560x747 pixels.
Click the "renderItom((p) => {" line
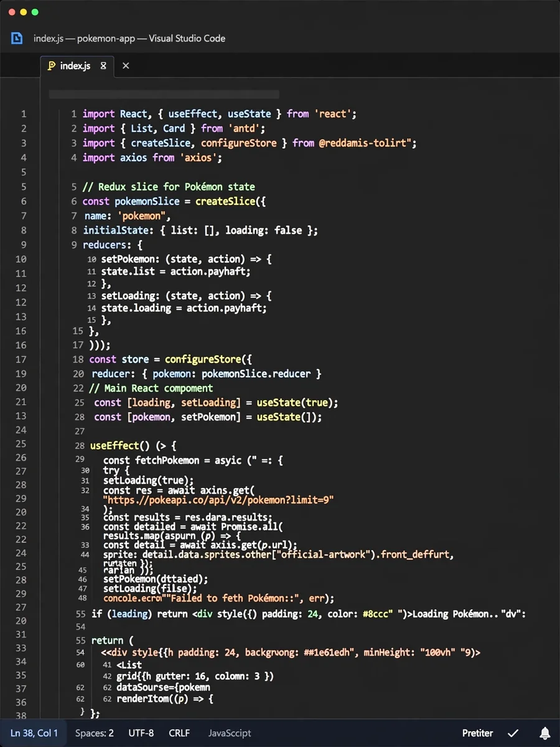[x=165, y=699]
